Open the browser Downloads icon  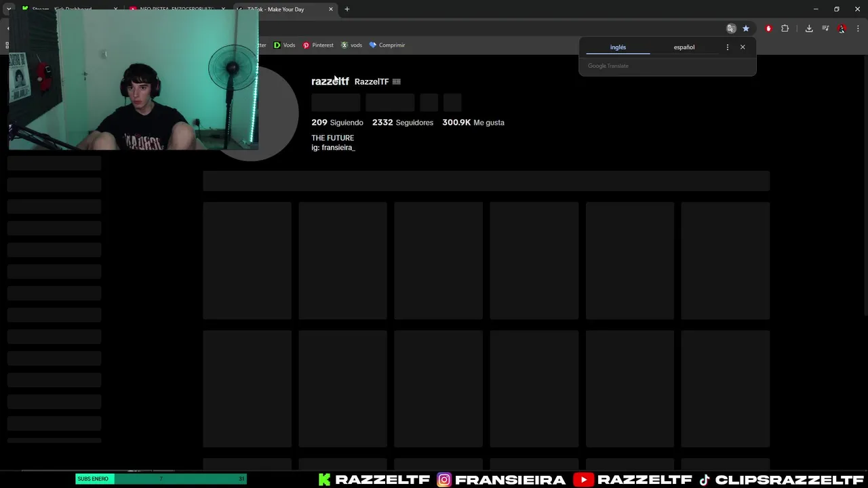coord(809,28)
